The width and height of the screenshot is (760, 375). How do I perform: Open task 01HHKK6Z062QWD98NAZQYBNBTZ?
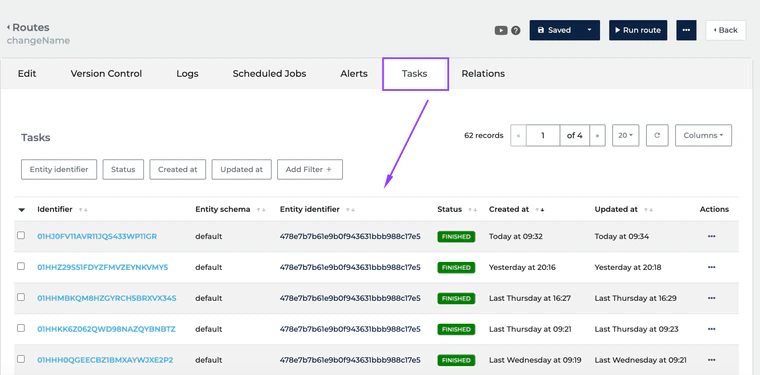106,329
